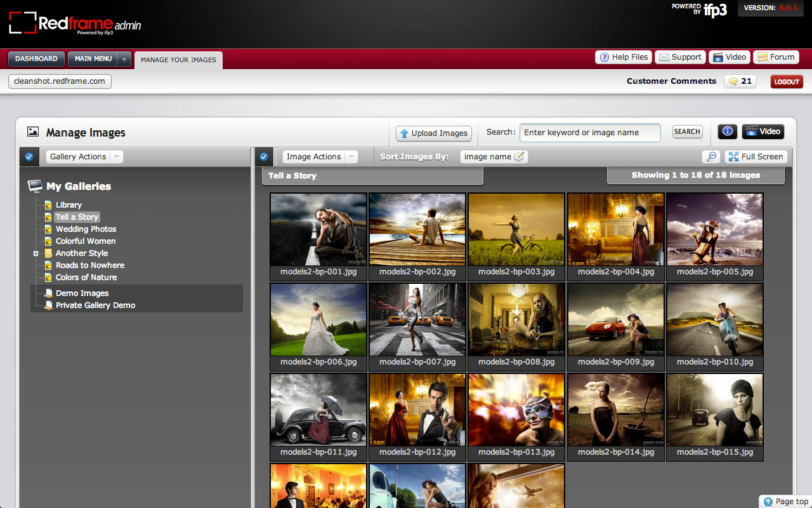
Task: Click the Search button
Action: [x=687, y=132]
